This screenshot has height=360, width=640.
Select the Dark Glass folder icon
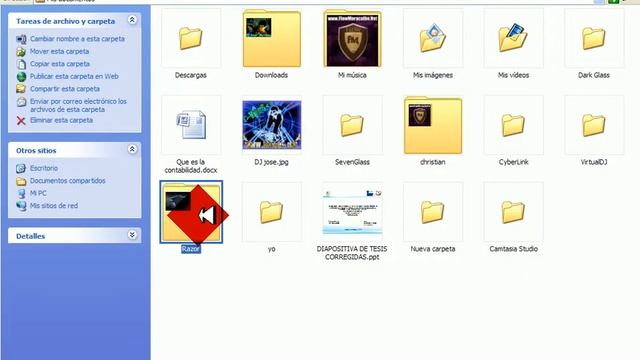594,38
